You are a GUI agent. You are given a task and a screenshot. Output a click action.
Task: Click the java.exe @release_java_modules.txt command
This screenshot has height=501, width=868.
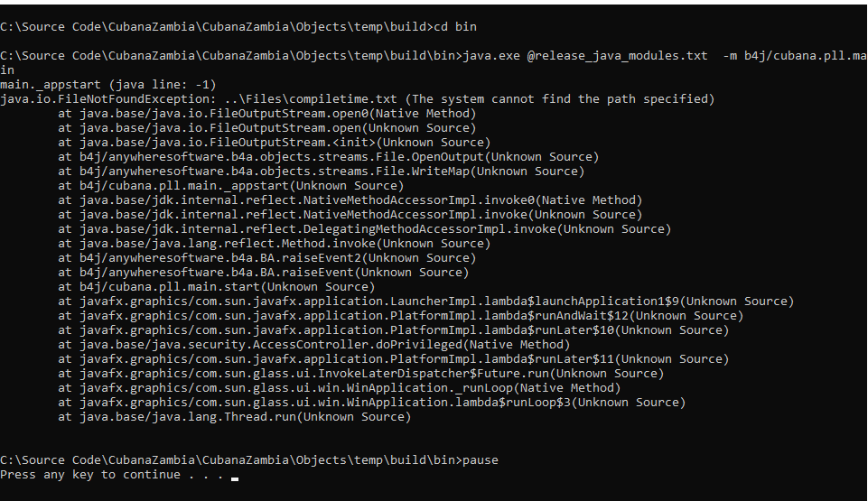pyautogui.click(x=585, y=55)
